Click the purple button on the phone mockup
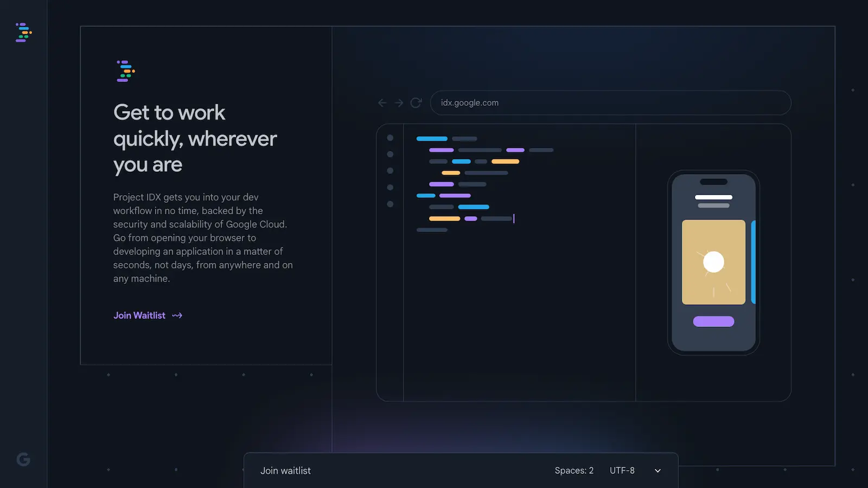This screenshot has height=488, width=868. click(713, 322)
